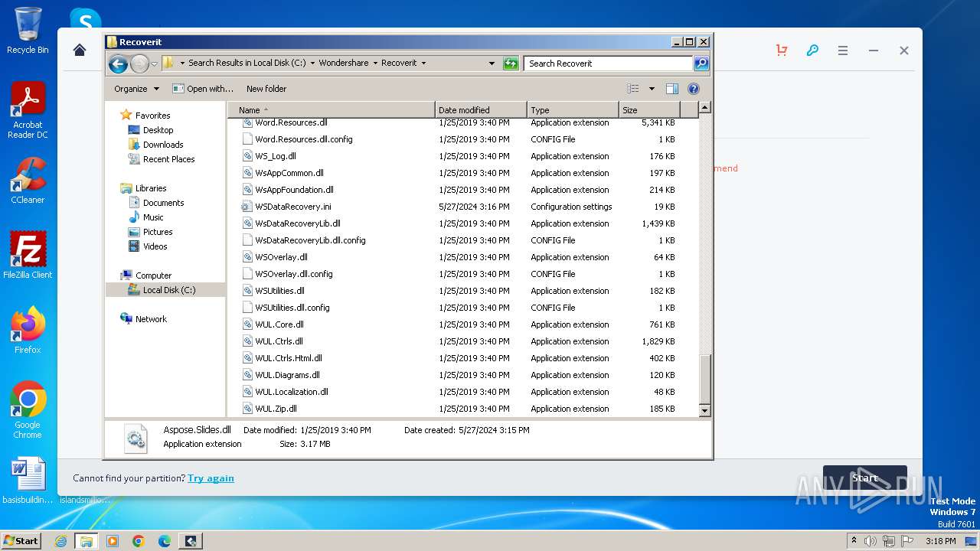Click Open with toolbar button

coord(203,89)
